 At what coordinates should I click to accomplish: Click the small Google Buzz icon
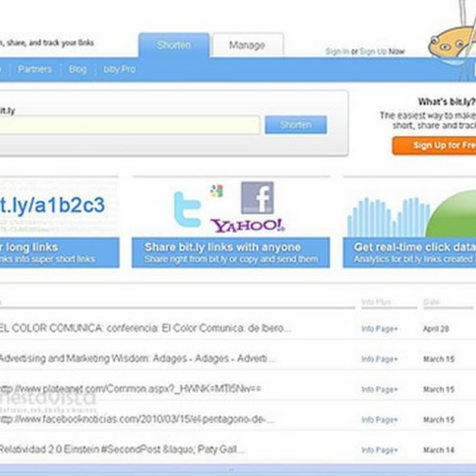pyautogui.click(x=217, y=191)
